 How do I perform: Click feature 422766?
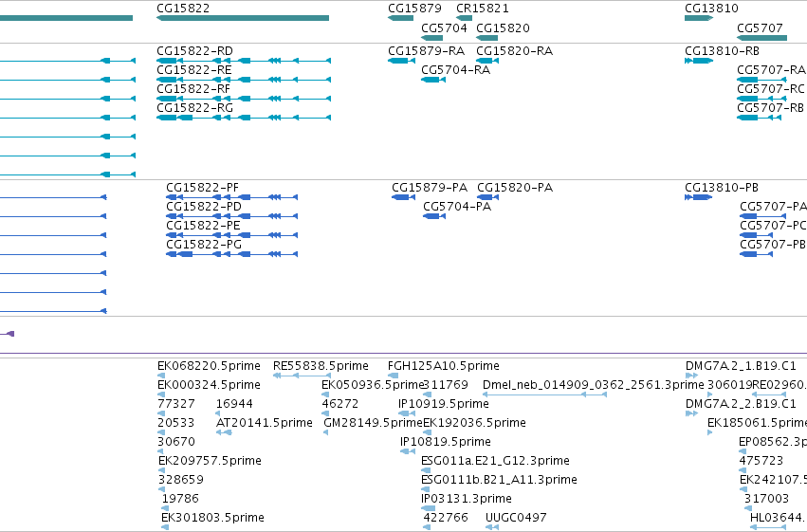(x=427, y=527)
